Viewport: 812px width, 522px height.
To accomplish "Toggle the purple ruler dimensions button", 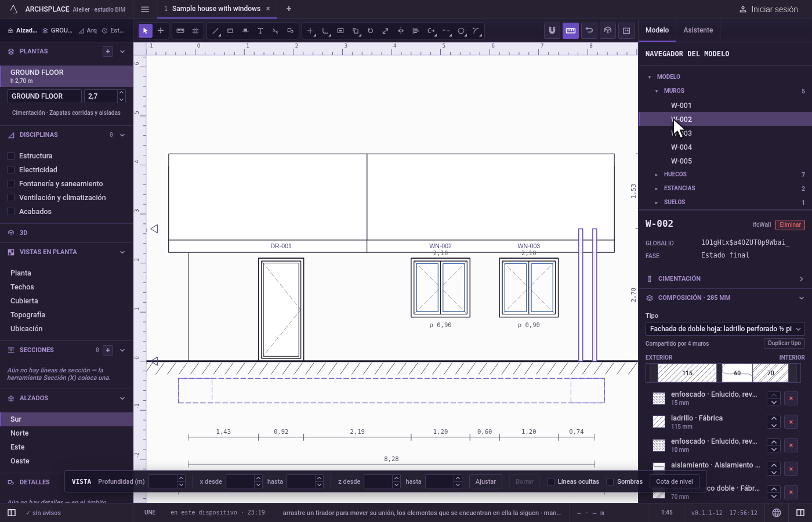I will click(571, 31).
